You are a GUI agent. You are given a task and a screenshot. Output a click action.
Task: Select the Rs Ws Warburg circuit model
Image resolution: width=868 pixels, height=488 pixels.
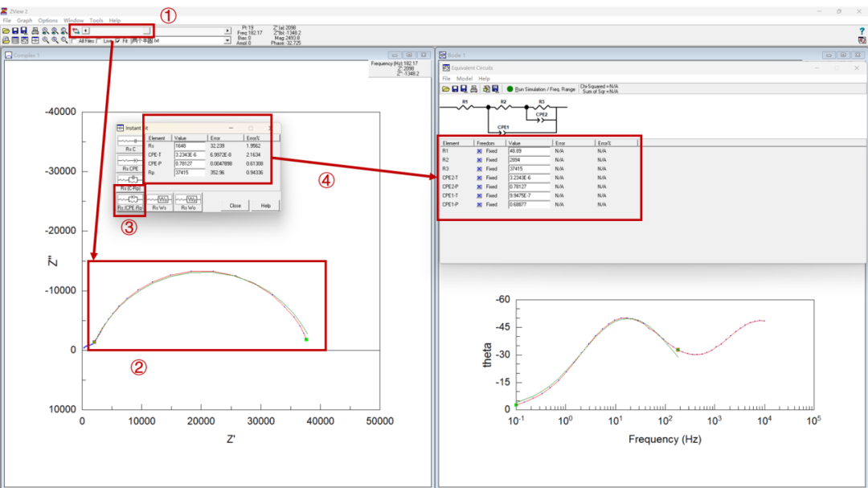click(159, 202)
